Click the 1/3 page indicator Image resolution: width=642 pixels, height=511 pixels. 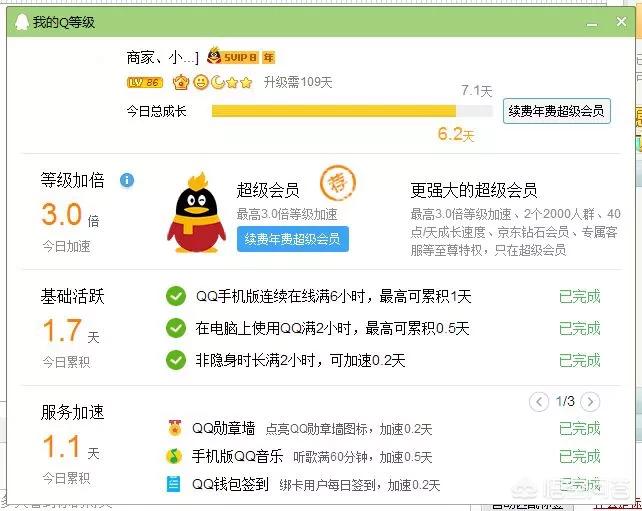point(565,401)
